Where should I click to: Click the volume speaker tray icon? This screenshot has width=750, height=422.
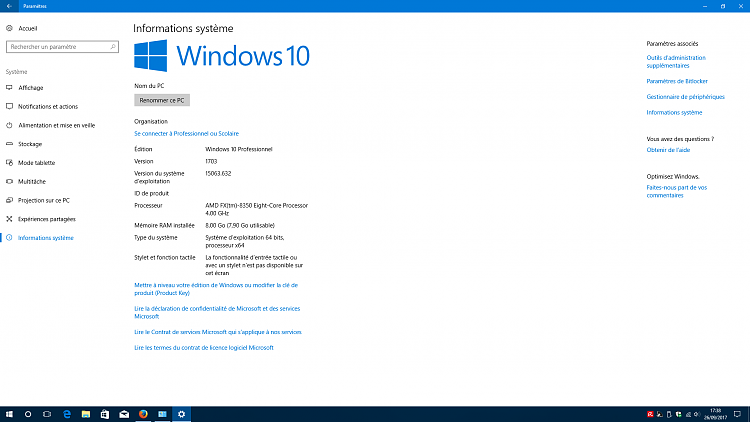(697, 414)
